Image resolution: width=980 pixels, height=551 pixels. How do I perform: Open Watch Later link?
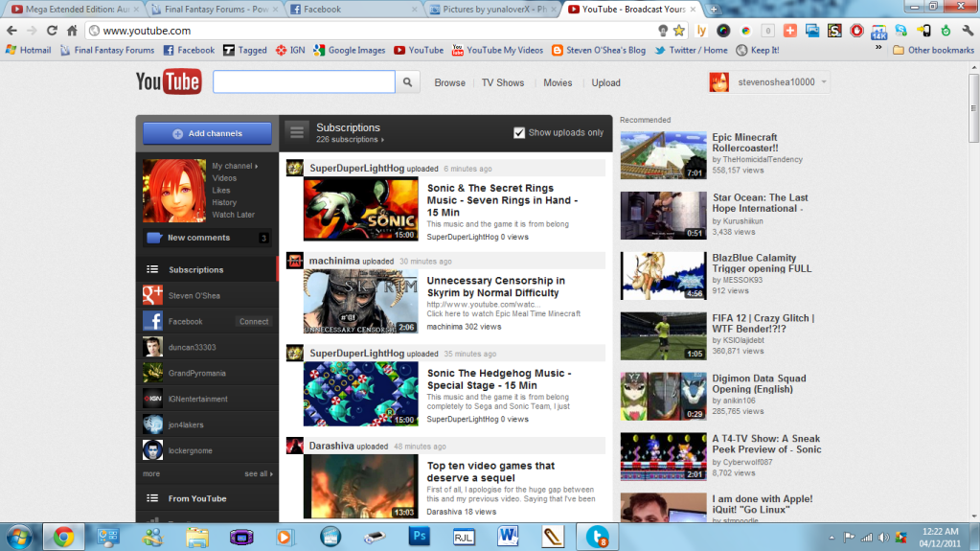coord(233,215)
